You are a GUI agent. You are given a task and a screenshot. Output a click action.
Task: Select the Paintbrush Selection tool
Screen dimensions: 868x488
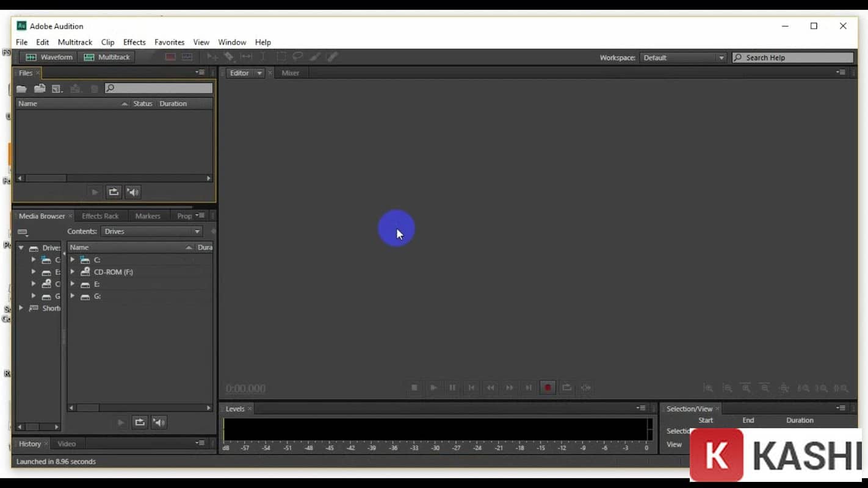point(315,57)
